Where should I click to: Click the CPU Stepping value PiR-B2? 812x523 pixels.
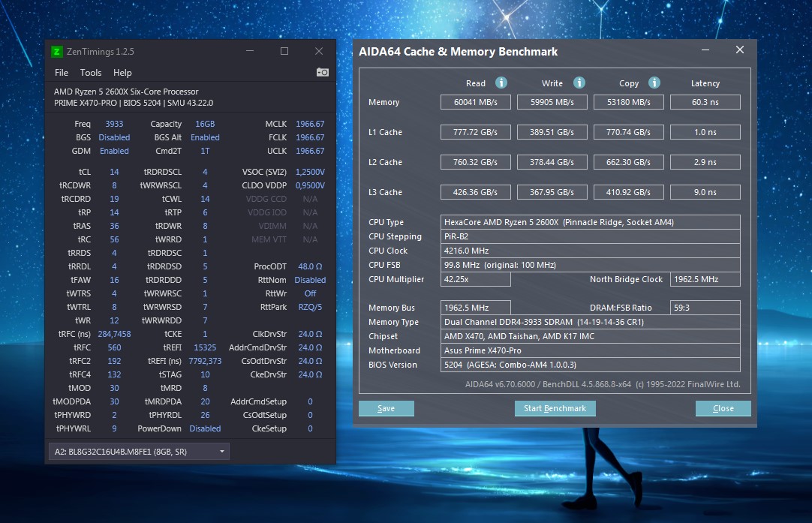pos(591,236)
